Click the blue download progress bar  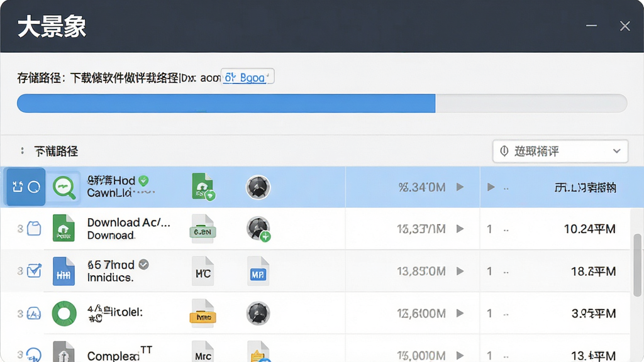[226, 104]
